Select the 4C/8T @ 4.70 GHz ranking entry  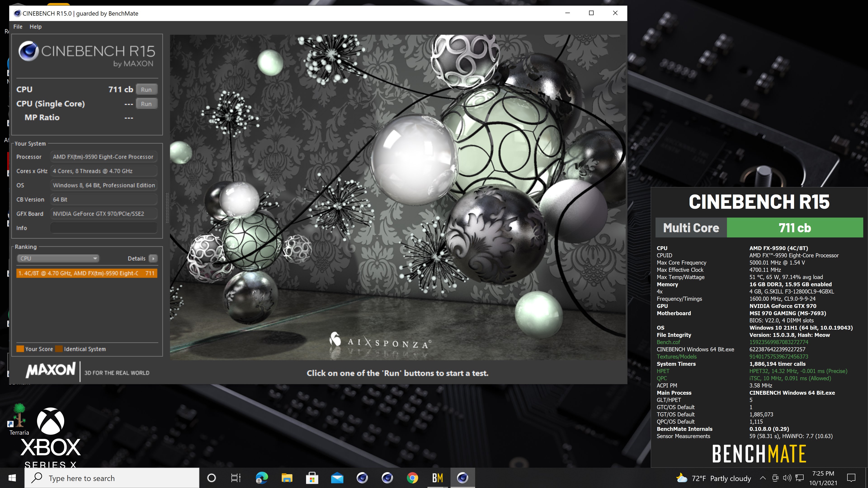pos(87,273)
